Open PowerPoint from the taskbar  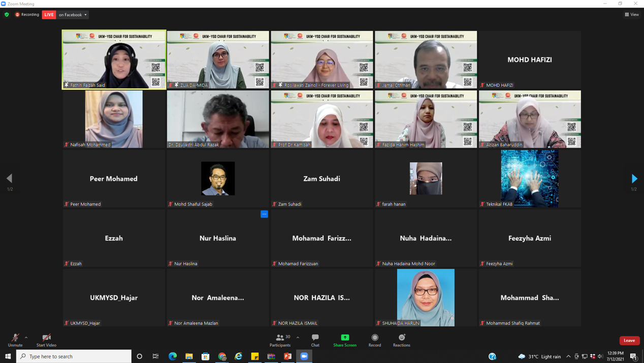click(288, 356)
